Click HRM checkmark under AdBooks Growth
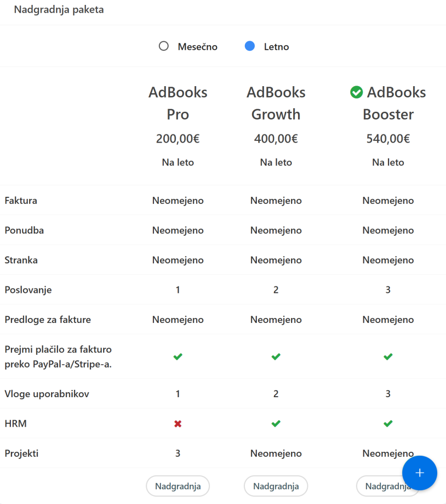 point(276,423)
